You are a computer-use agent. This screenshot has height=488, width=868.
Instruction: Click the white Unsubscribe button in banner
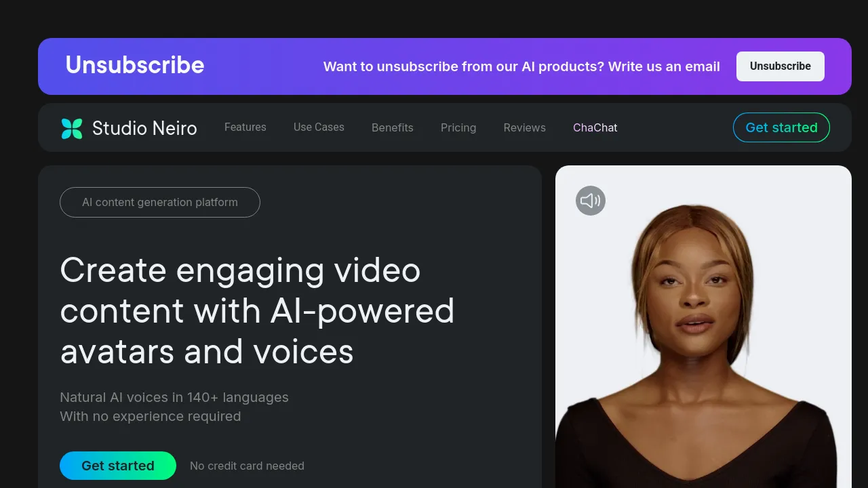[781, 66]
